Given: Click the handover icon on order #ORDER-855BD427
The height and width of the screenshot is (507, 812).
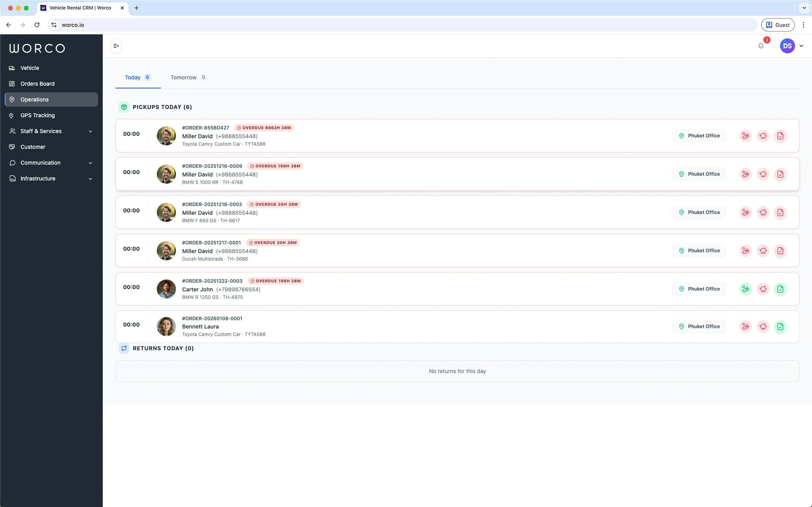Looking at the screenshot, I should [746, 135].
